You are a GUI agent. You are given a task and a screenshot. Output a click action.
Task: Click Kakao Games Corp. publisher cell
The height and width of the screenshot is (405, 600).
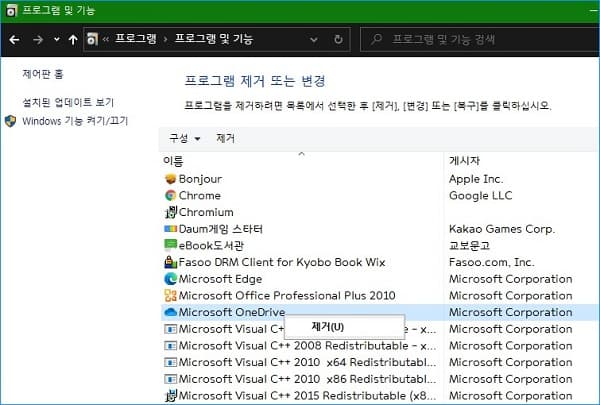coord(502,229)
